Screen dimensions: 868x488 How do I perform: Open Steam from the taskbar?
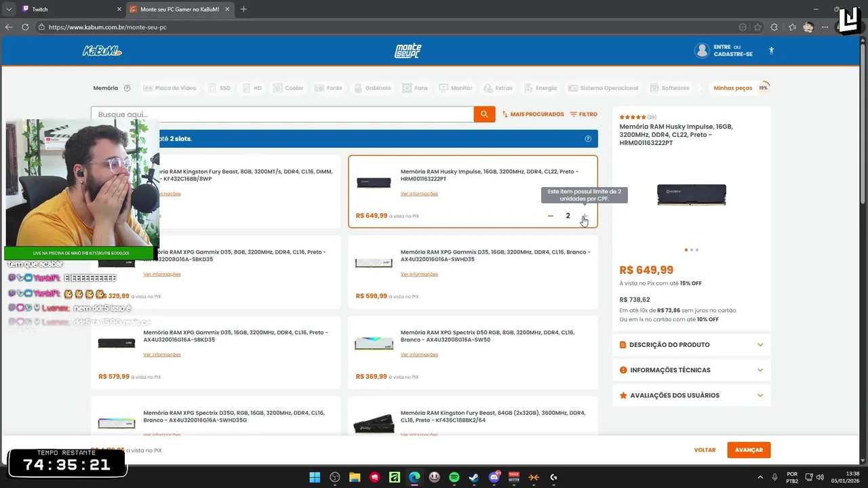coord(474,477)
